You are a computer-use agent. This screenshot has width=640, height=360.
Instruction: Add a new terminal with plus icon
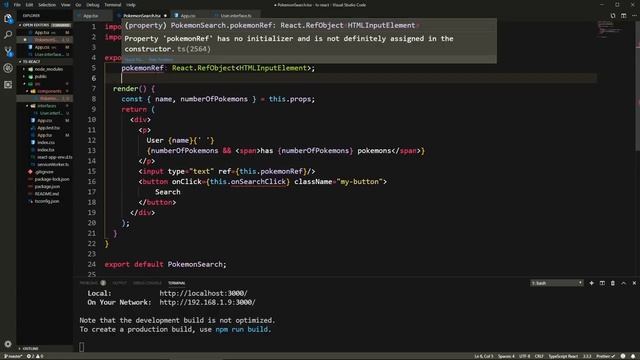point(591,283)
